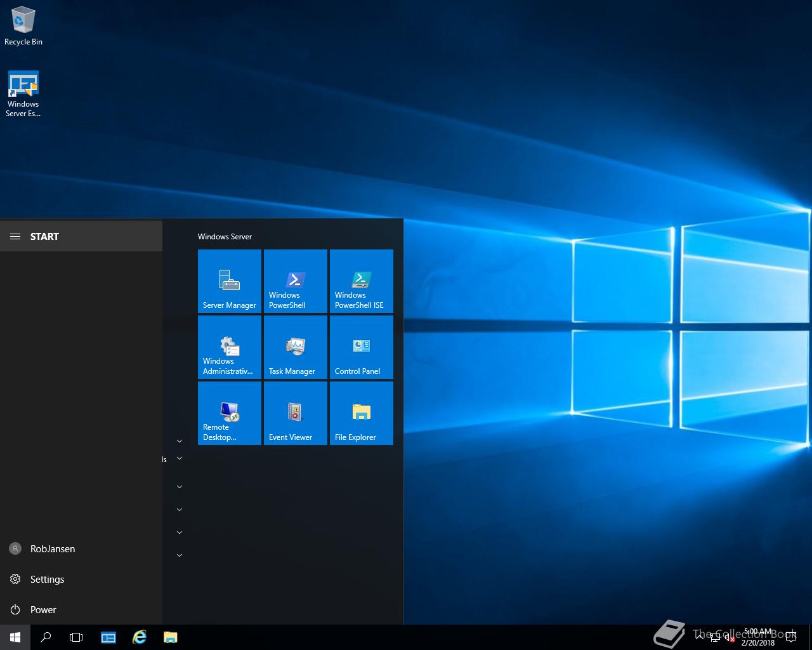Open the Power options menu
The height and width of the screenshot is (650, 812).
[81, 609]
